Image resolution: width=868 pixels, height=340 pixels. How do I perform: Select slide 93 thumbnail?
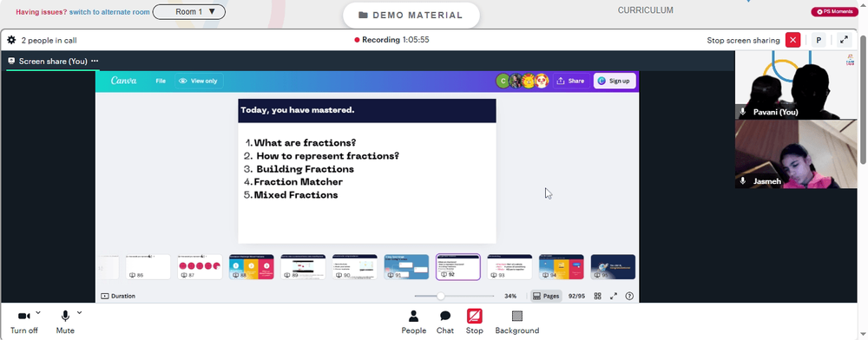(510, 267)
